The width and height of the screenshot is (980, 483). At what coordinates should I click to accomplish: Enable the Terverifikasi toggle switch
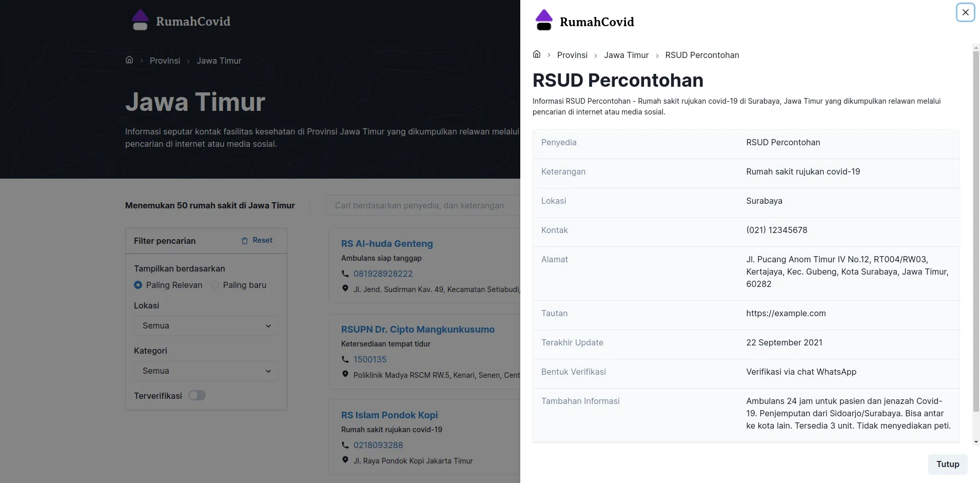pos(197,395)
